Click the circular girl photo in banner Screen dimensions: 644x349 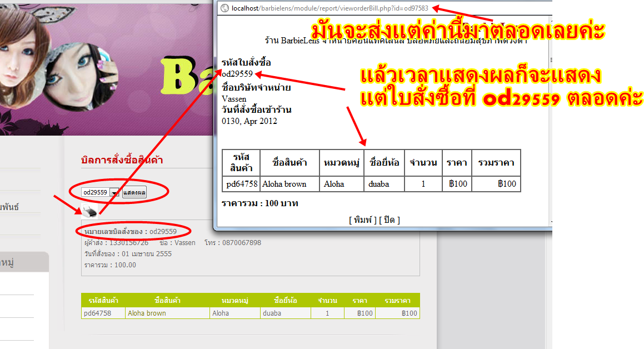81,76
